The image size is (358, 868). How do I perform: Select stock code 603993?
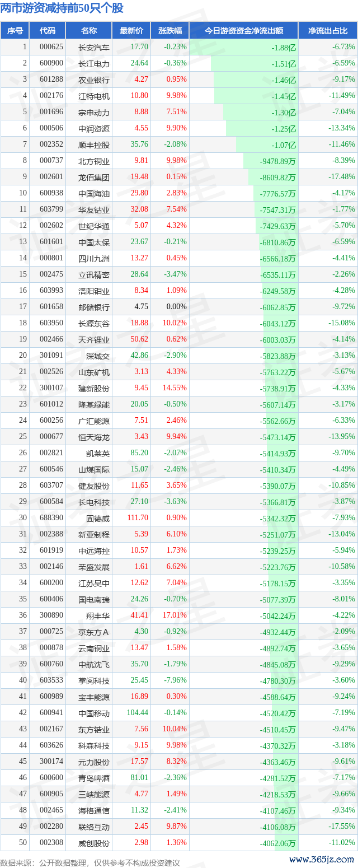coord(51,291)
